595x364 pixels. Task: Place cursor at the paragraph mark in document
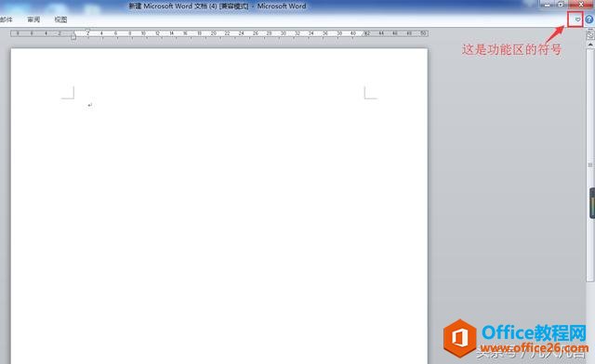(89, 105)
